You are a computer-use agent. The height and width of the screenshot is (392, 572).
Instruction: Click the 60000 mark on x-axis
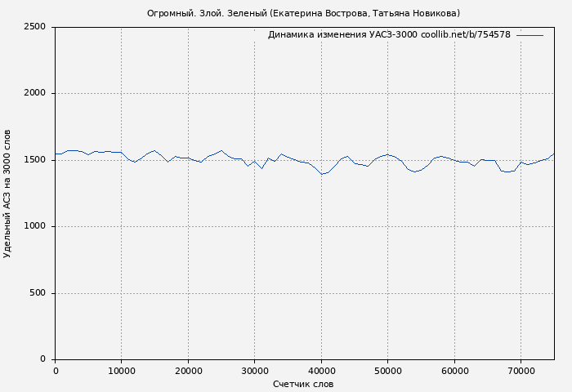click(454, 371)
